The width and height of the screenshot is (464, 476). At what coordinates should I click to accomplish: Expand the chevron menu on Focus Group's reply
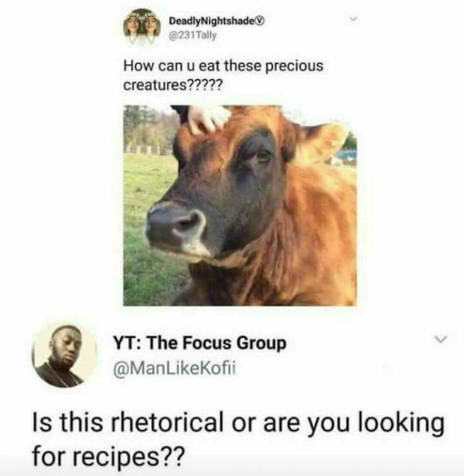pyautogui.click(x=441, y=339)
